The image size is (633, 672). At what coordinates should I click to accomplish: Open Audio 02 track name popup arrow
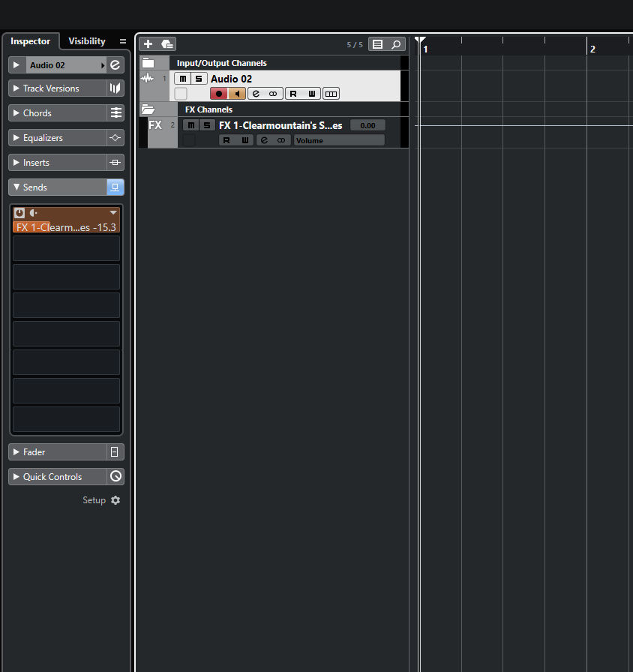click(103, 65)
